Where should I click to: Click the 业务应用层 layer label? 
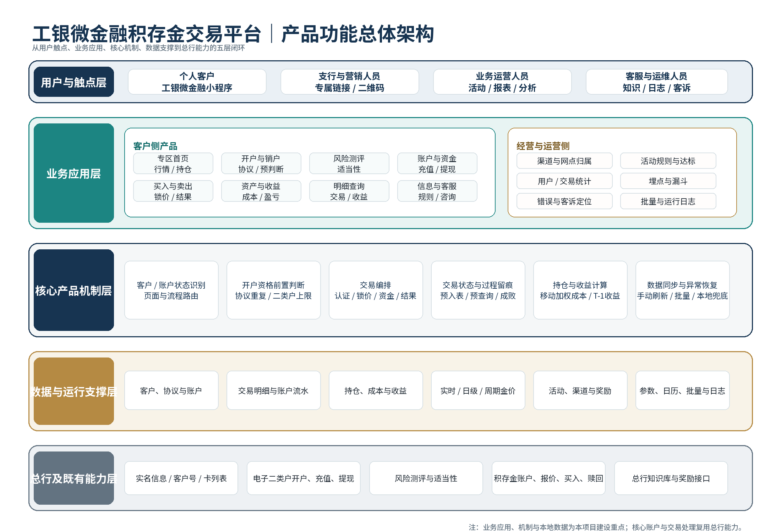coord(74,173)
